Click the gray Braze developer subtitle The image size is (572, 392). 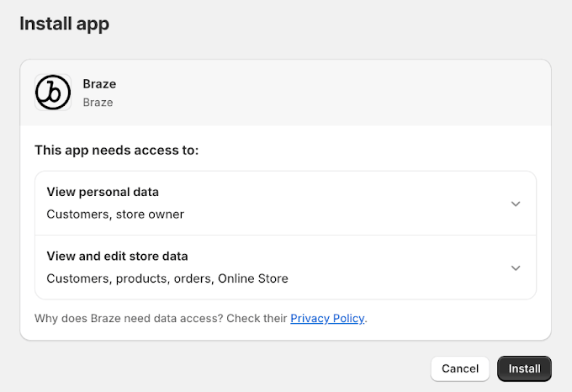[x=98, y=103]
